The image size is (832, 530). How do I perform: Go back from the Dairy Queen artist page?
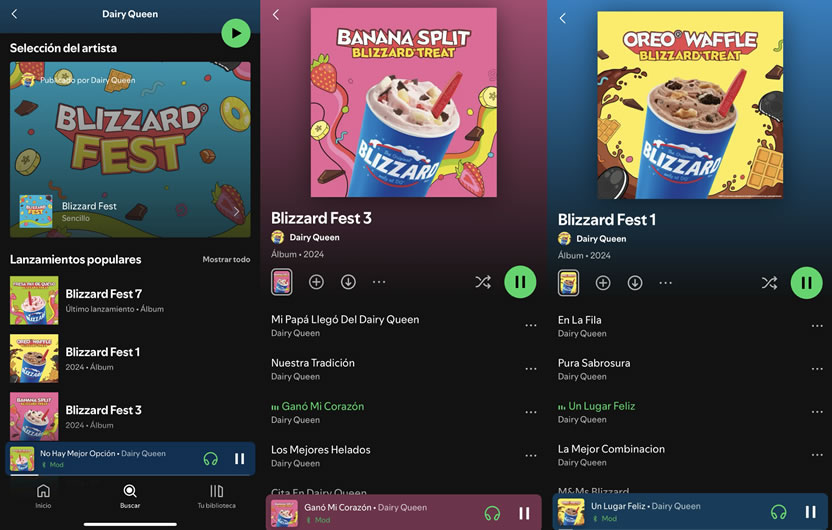[15, 14]
